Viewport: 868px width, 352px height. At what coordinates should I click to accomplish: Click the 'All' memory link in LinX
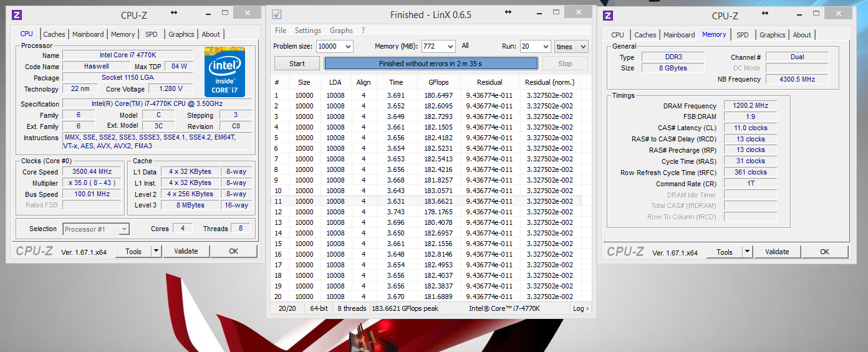coord(465,45)
